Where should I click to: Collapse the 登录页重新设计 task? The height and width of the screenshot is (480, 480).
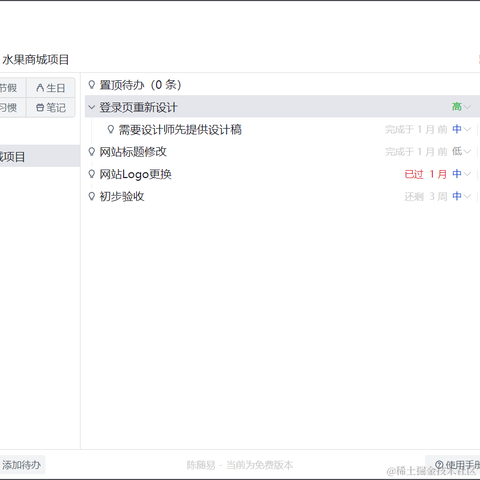coord(92,107)
